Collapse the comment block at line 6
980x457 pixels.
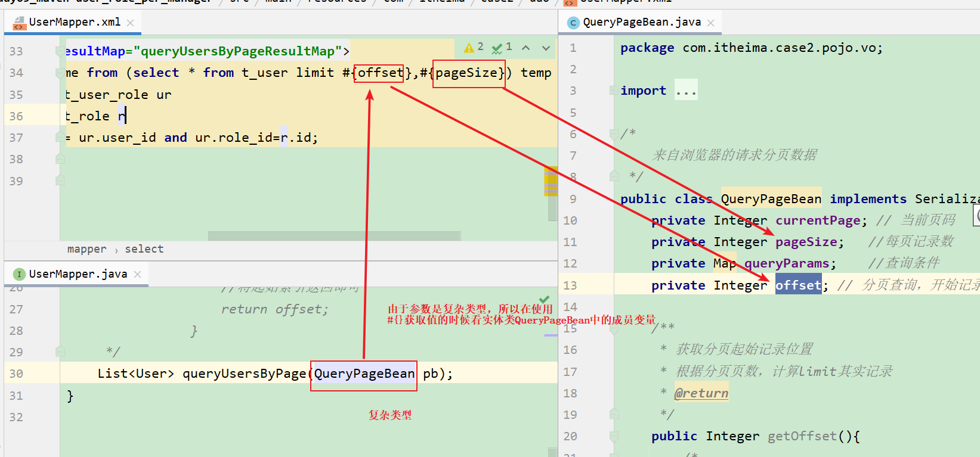click(614, 134)
